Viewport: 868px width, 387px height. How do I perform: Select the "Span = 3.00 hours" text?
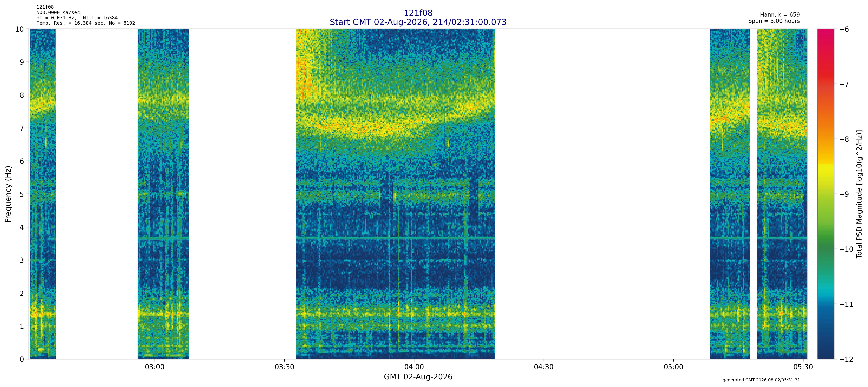774,21
